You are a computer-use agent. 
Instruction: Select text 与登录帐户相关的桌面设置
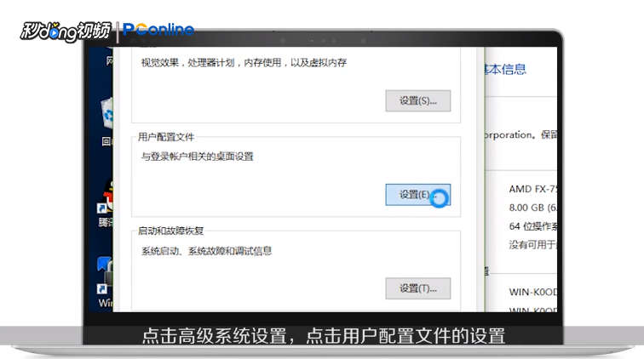tap(197, 157)
